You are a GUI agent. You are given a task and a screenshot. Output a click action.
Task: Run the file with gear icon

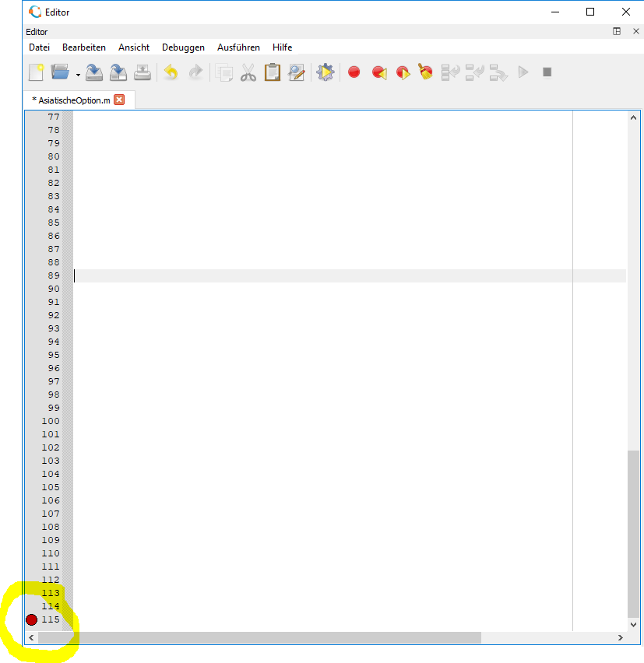click(325, 72)
